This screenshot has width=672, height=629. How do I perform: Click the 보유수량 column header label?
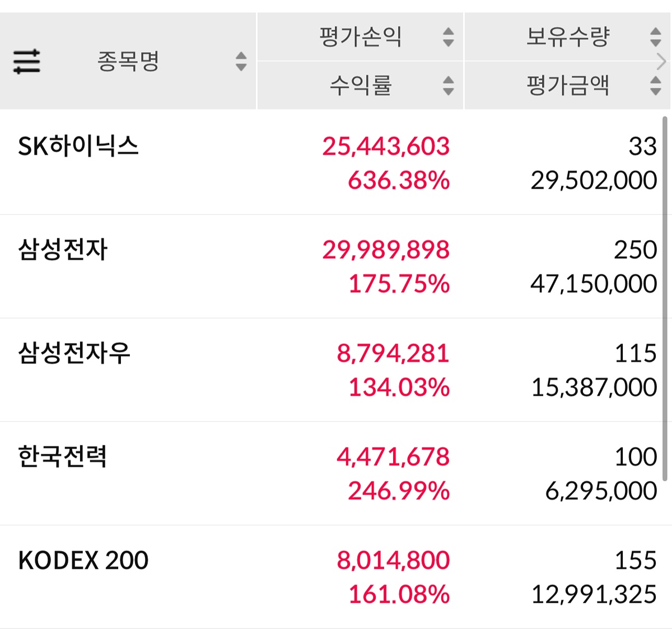568,37
